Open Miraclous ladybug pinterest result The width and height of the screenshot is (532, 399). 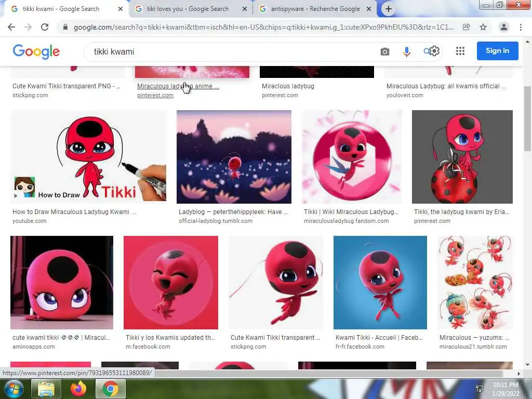(288, 86)
